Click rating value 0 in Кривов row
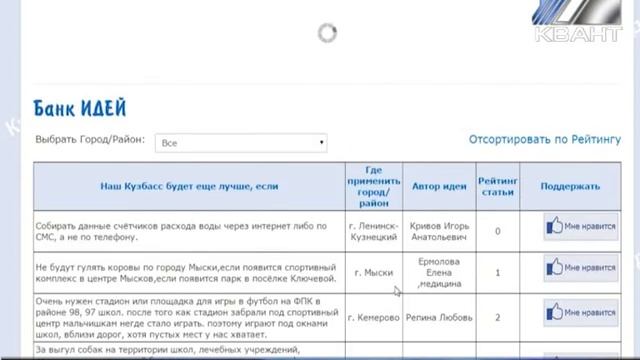The image size is (640, 360). (498, 231)
